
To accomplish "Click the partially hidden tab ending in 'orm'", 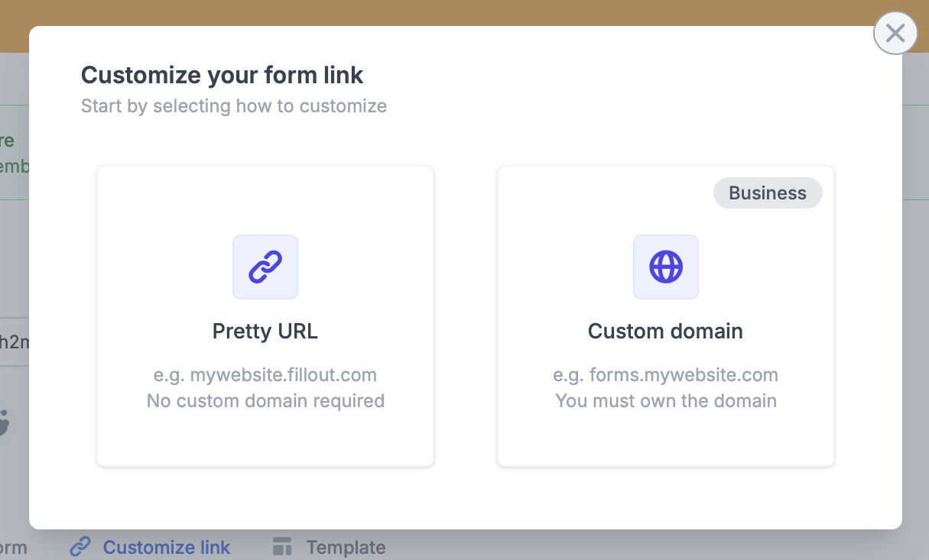I will click(x=13, y=547).
